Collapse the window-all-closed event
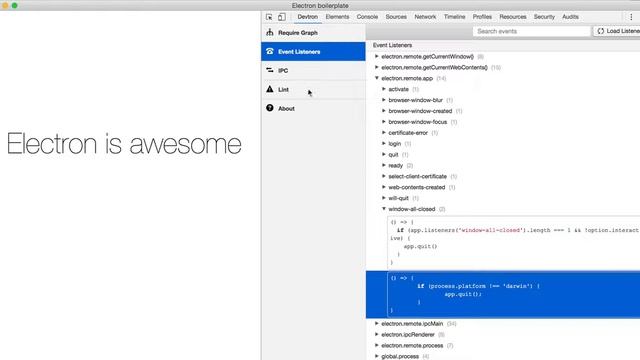Viewport: 640px width, 360px height. (x=384, y=209)
